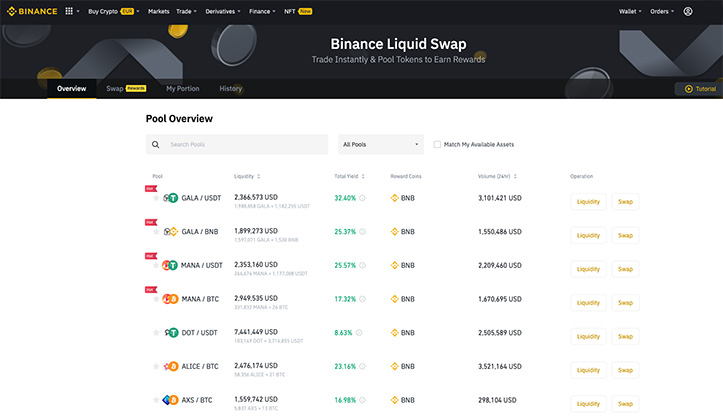Click yield info icon for ALICE / BTC

point(362,366)
